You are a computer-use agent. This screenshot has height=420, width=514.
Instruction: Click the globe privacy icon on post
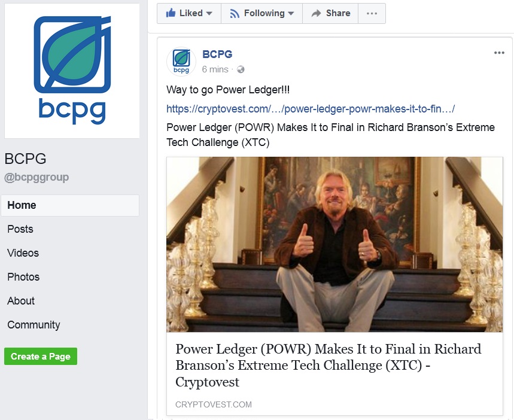tap(241, 69)
